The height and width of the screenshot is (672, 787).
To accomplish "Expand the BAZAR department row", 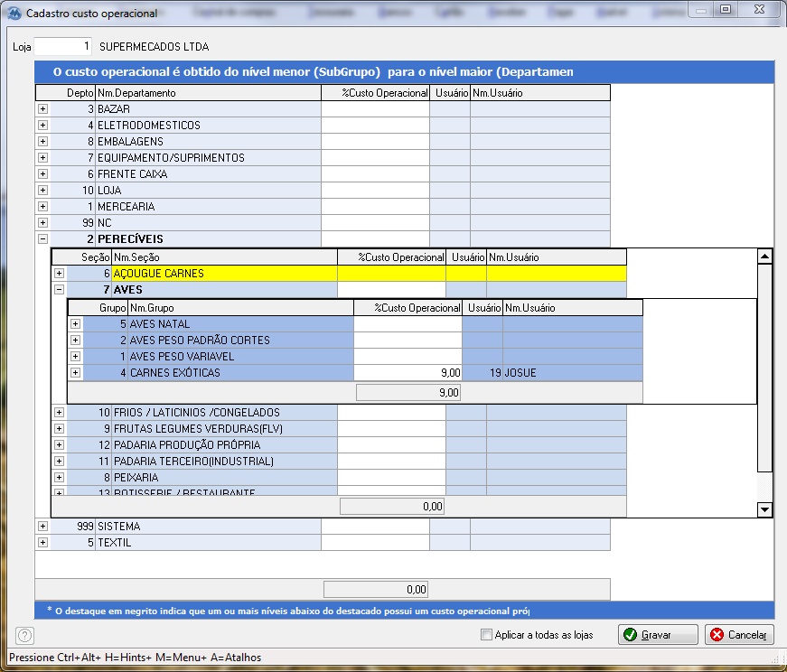I will click(x=42, y=109).
